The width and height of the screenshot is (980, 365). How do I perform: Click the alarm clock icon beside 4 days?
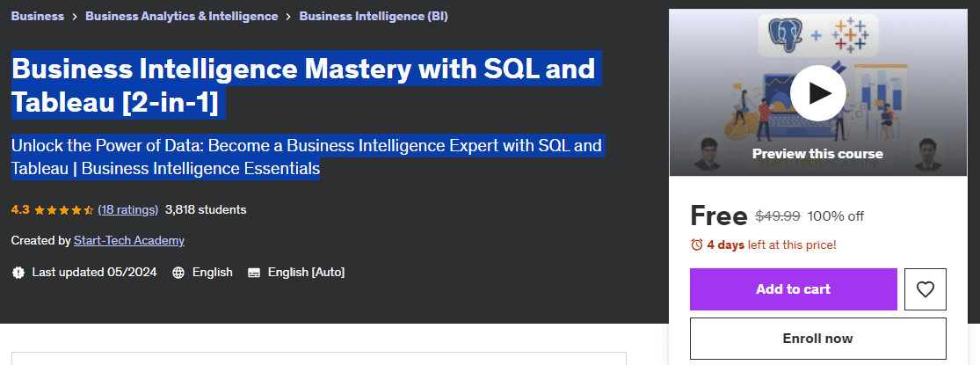click(697, 245)
